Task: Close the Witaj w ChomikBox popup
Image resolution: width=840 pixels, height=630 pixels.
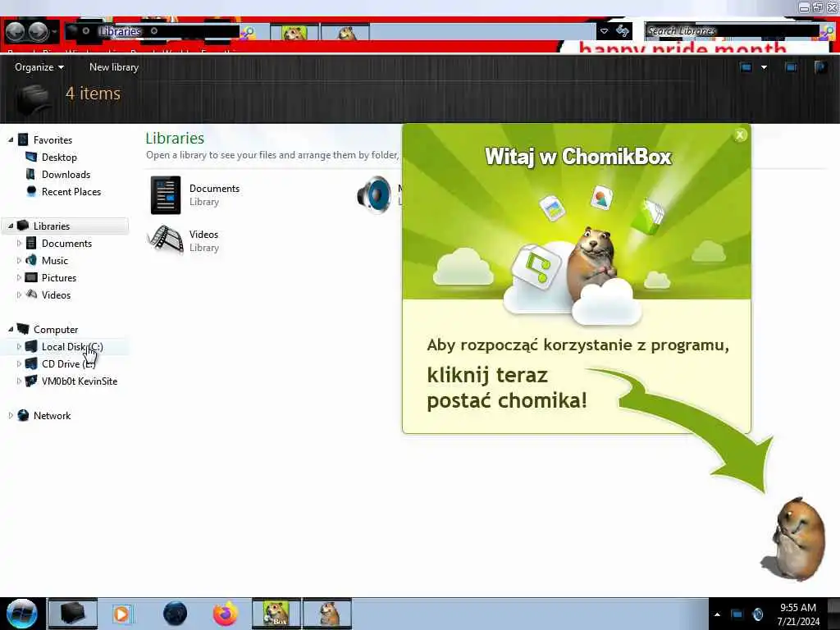Action: [740, 135]
